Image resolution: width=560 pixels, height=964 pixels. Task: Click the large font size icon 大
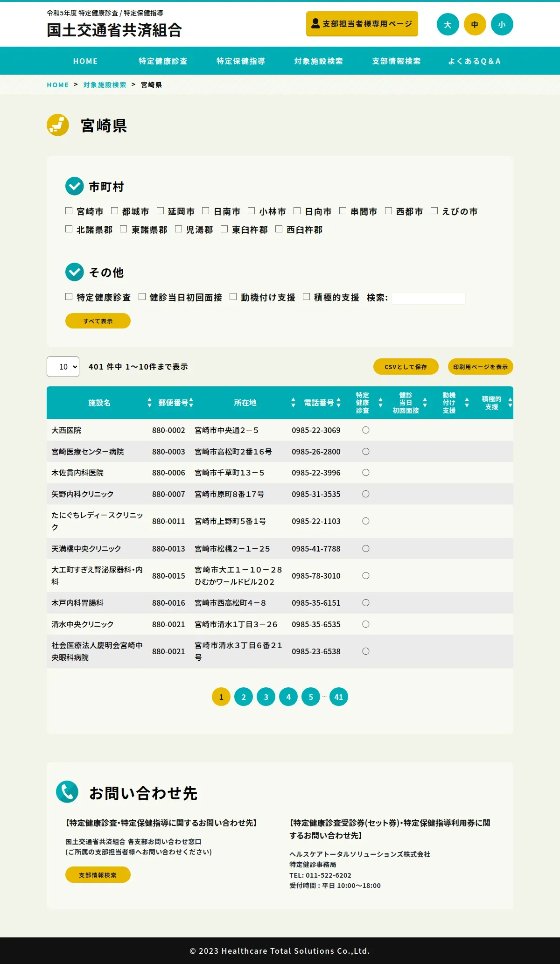[x=448, y=24]
